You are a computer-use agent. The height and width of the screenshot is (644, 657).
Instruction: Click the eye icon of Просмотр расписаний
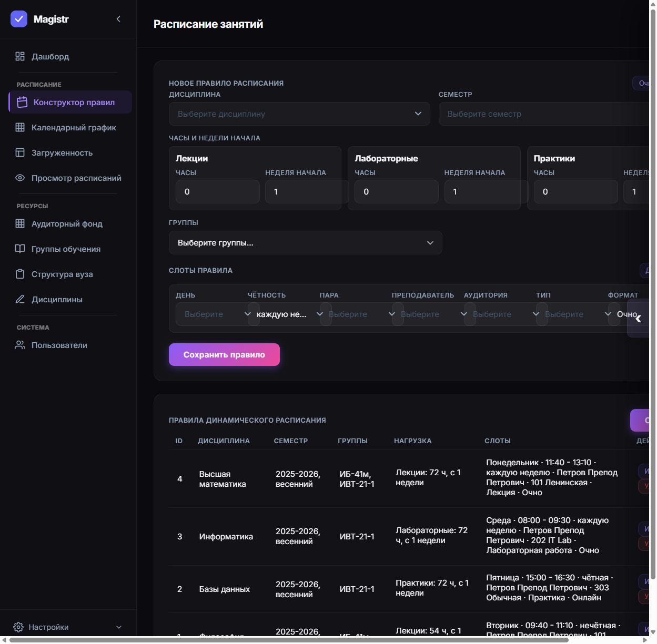20,178
